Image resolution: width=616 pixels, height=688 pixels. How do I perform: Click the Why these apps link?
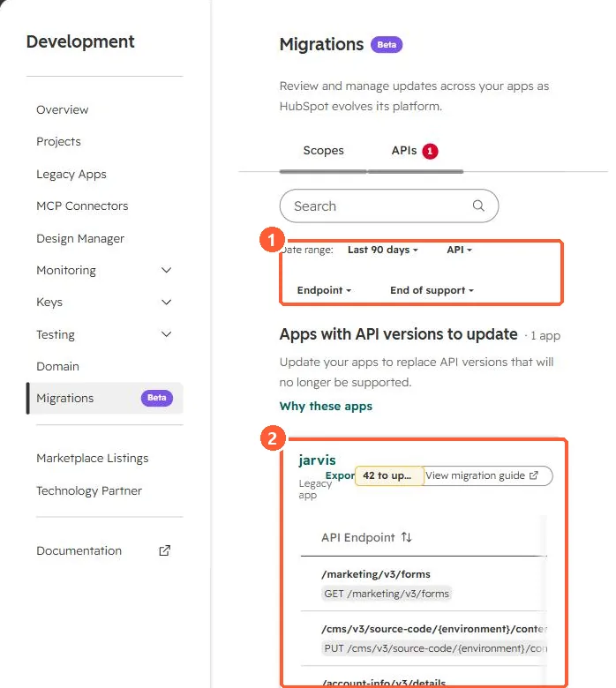326,406
